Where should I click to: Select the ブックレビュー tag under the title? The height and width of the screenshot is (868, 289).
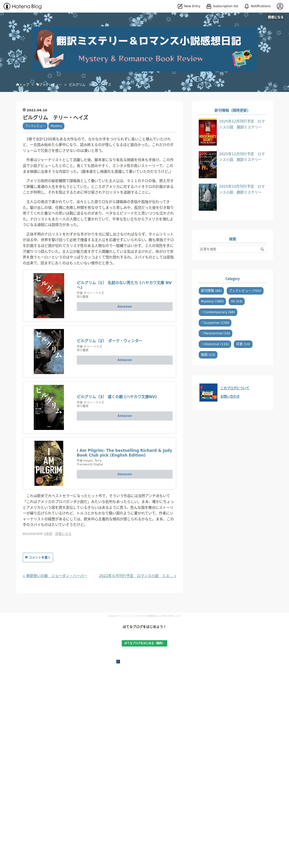[x=35, y=126]
